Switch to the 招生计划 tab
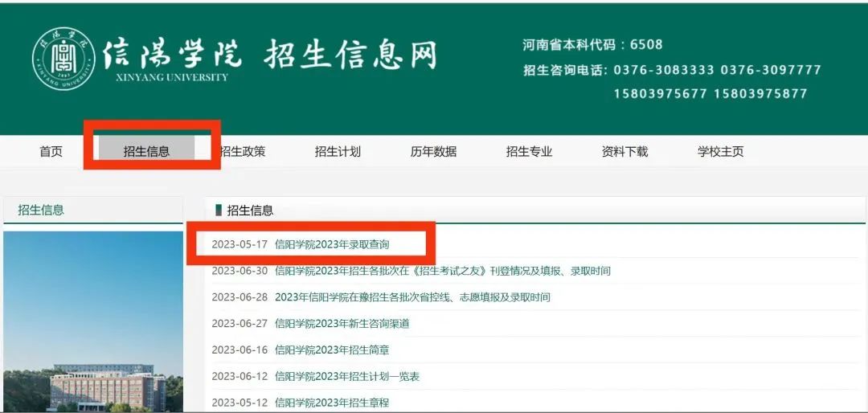The height and width of the screenshot is (413, 868). [338, 151]
